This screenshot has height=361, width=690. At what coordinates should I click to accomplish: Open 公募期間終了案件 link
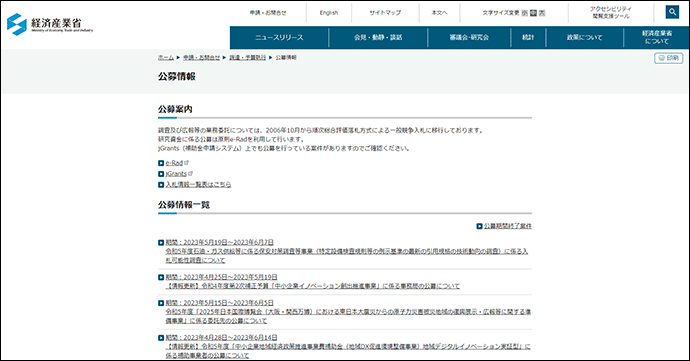[x=508, y=226]
